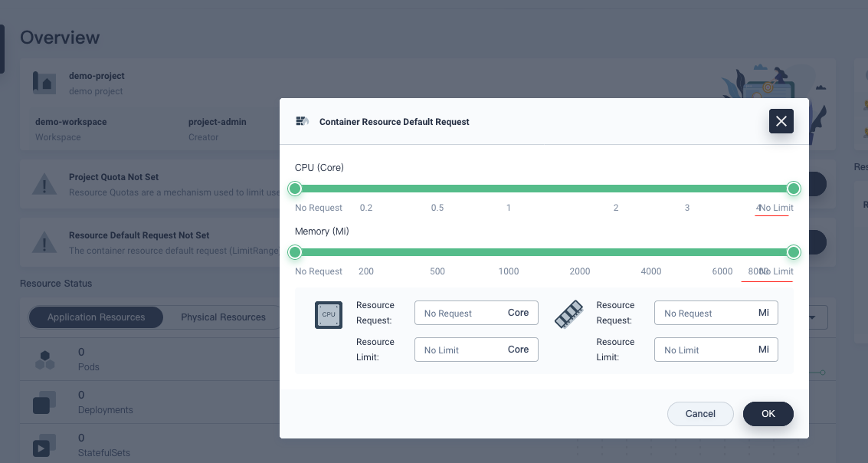Click the CPU slider right handle
The width and height of the screenshot is (868, 463).
pyautogui.click(x=793, y=189)
